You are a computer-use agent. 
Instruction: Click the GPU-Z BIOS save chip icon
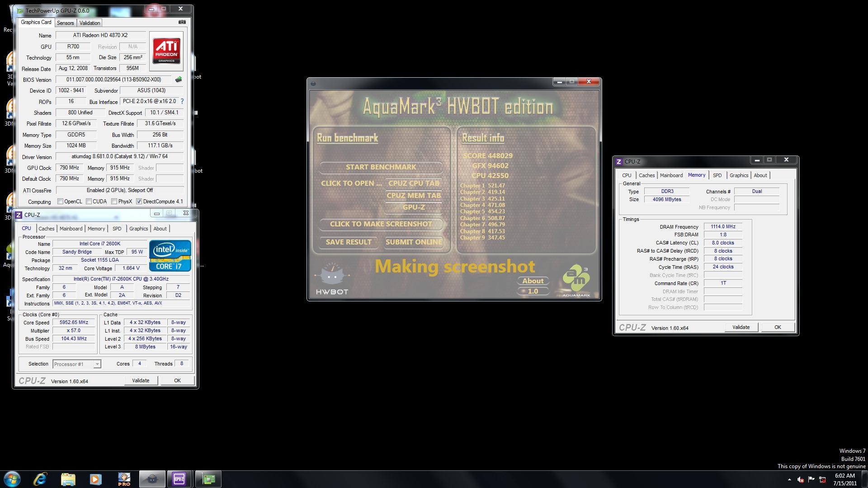tap(179, 80)
